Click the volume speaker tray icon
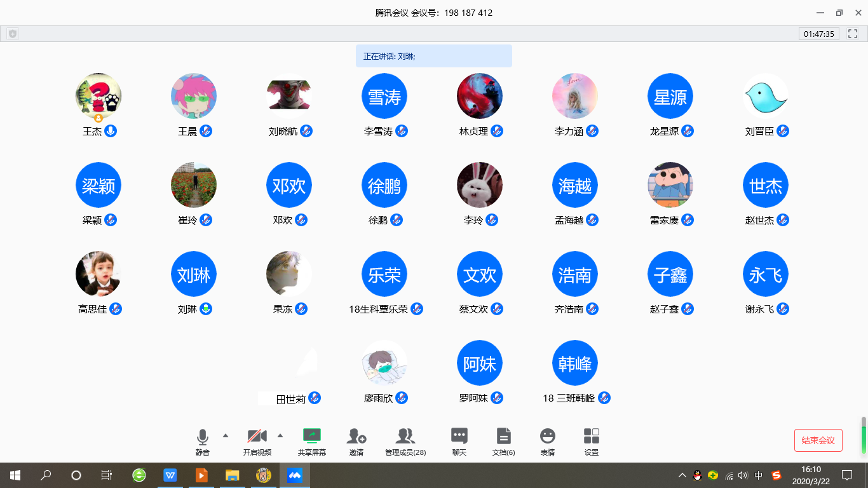This screenshot has width=868, height=488. tap(743, 475)
